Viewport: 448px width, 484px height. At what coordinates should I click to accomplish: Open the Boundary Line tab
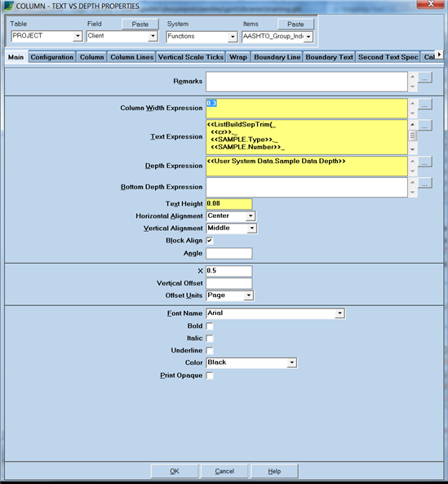[x=277, y=57]
